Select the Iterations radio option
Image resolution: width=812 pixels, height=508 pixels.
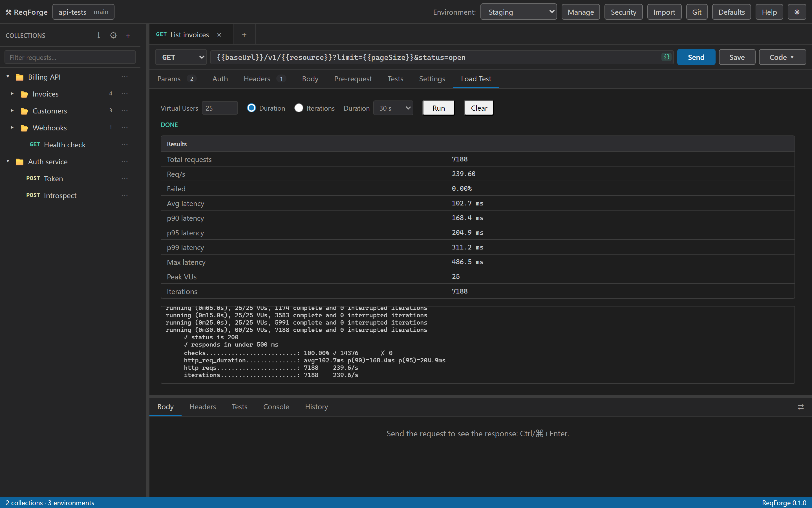(299, 108)
